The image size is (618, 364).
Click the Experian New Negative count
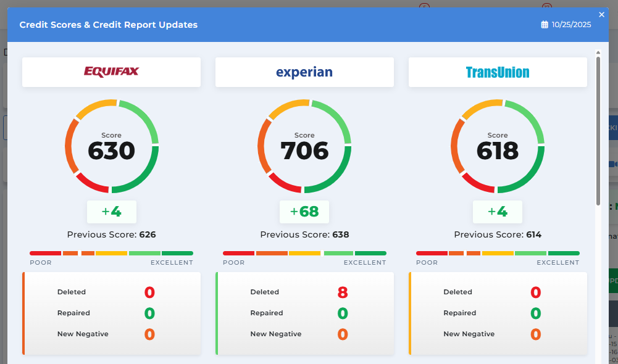pos(343,334)
